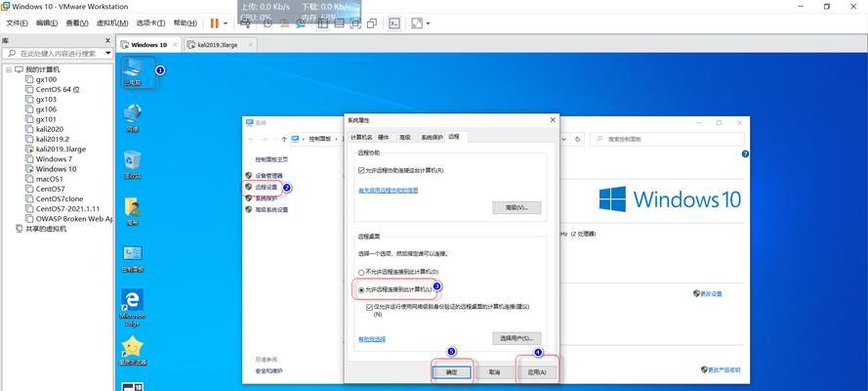The image size is (868, 391).
Task: Click the up arrow in System window address bar
Action: [x=284, y=139]
